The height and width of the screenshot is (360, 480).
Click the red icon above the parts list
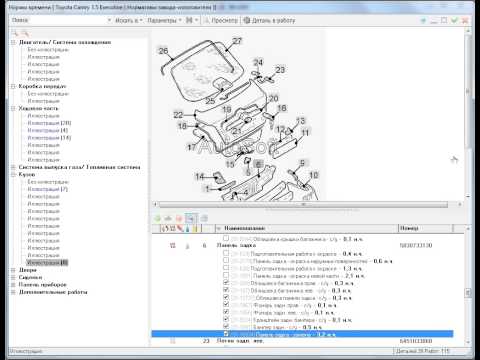coord(179,219)
